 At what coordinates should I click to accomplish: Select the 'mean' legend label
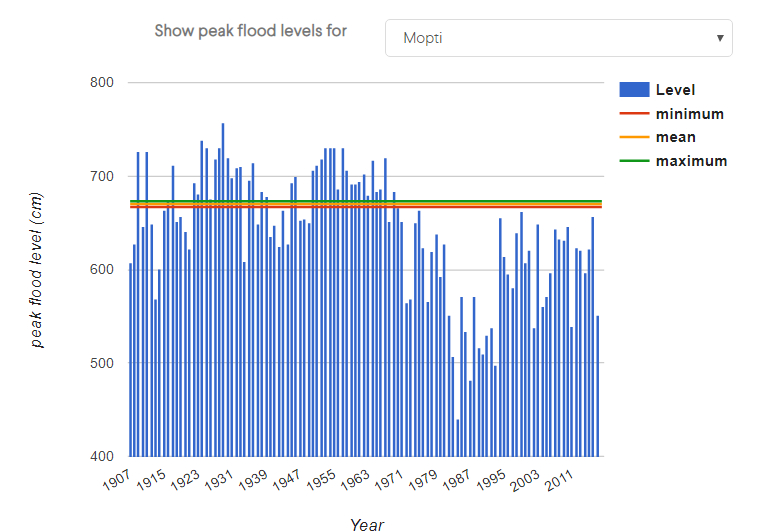676,137
